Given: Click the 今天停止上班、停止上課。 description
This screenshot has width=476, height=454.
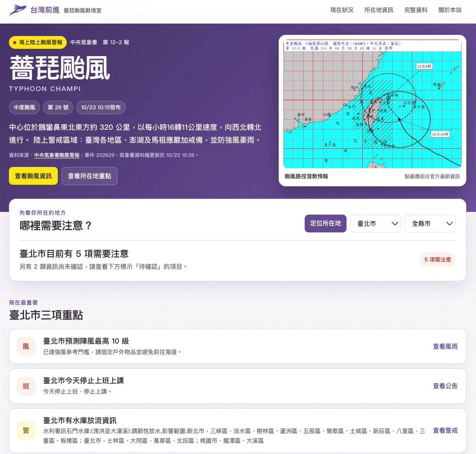Looking at the screenshot, I should tap(78, 391).
